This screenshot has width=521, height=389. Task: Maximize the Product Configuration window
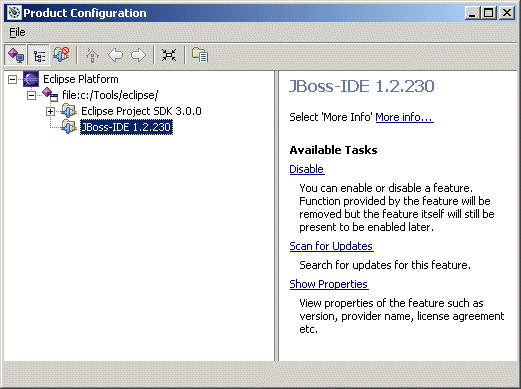click(489, 13)
